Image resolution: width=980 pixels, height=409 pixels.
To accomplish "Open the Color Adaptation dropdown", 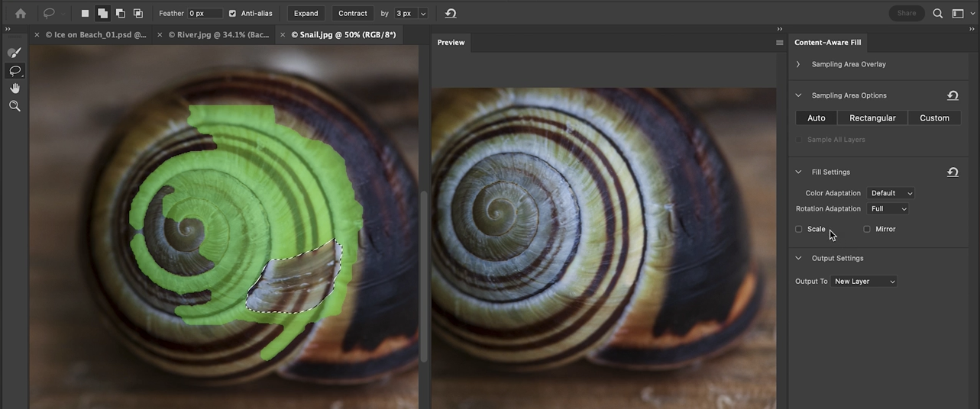I will click(891, 193).
